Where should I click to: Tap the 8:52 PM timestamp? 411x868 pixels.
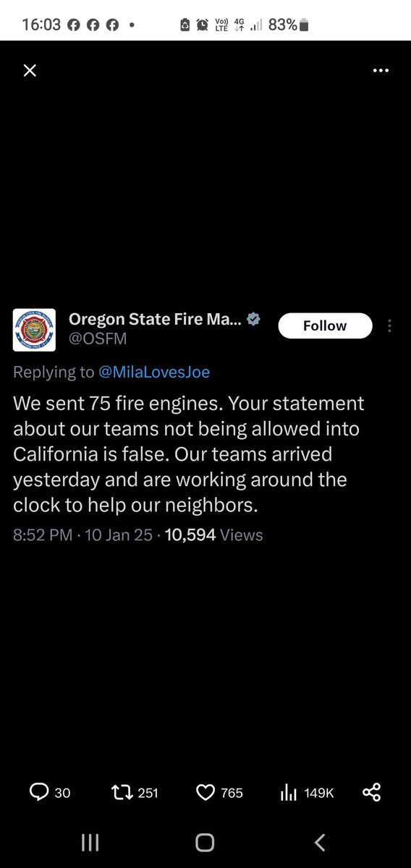(43, 535)
